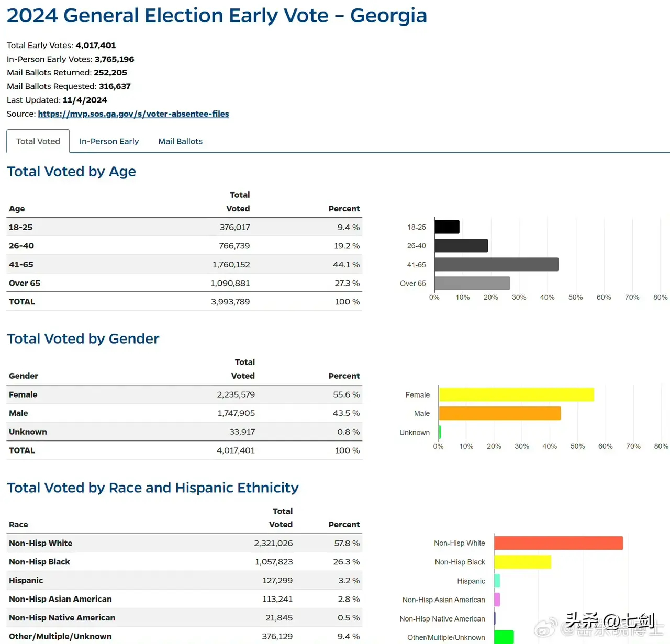Screen dimensions: 670x644
Task: Click the Hispanic row in race table
Action: [183, 580]
